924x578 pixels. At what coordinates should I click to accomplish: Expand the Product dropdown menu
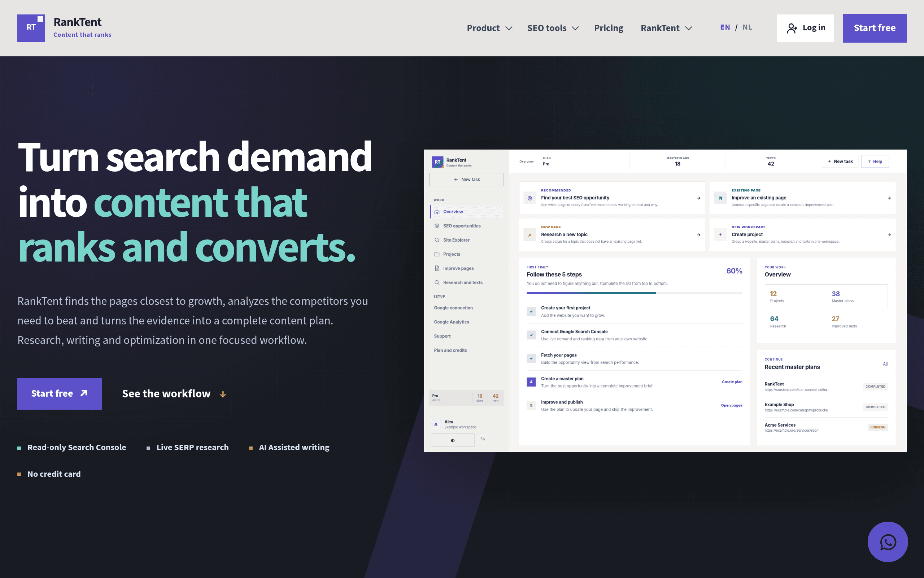[x=489, y=28]
